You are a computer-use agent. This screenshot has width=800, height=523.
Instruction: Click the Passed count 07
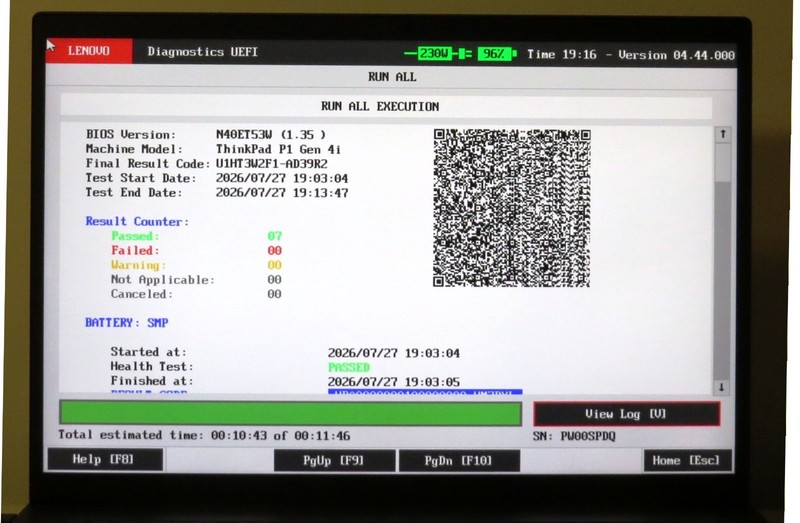274,236
